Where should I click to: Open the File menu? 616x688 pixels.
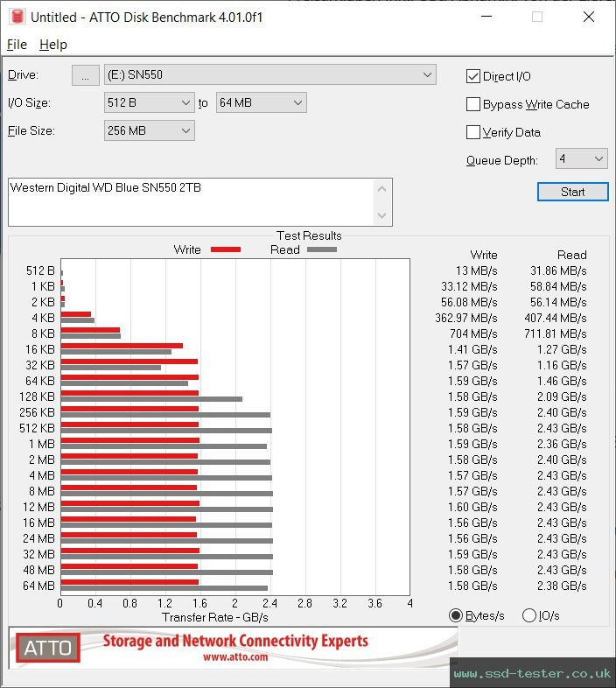(x=17, y=45)
